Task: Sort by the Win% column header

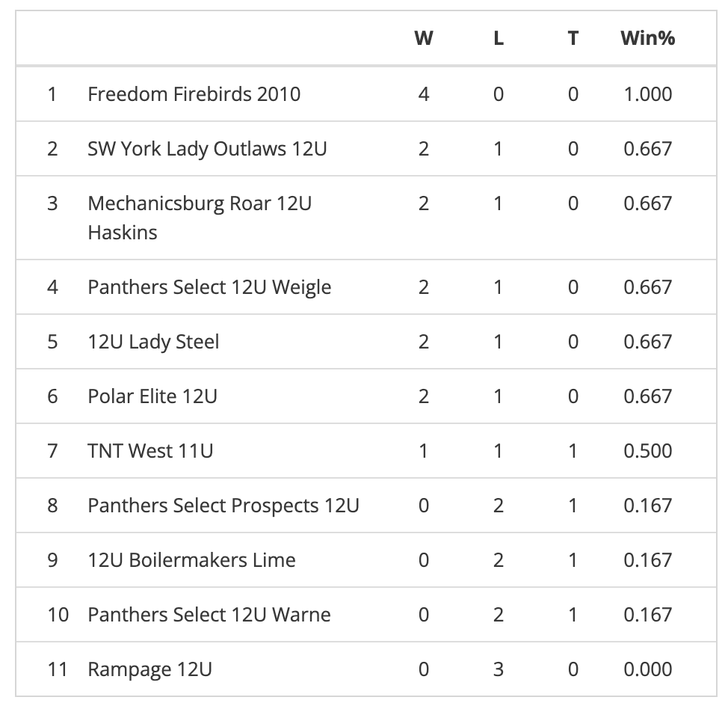Action: tap(647, 38)
